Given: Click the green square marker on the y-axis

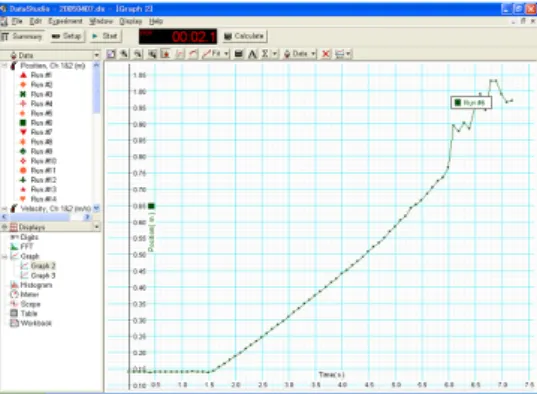Looking at the screenshot, I should (x=151, y=206).
